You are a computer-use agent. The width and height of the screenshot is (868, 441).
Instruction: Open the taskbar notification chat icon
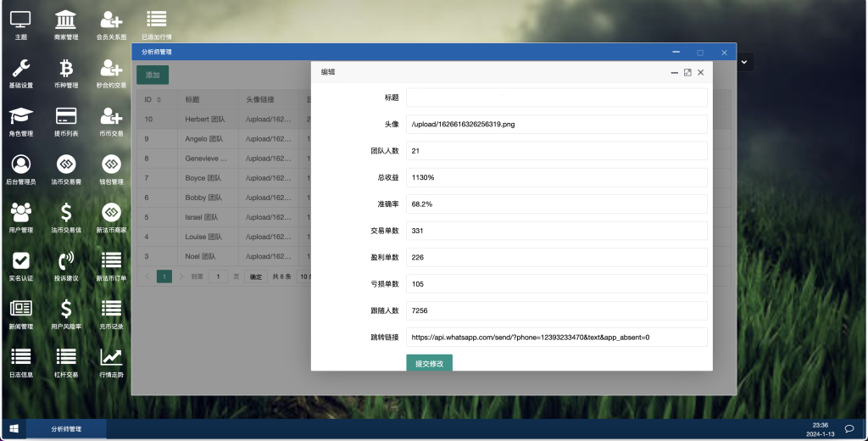849,428
